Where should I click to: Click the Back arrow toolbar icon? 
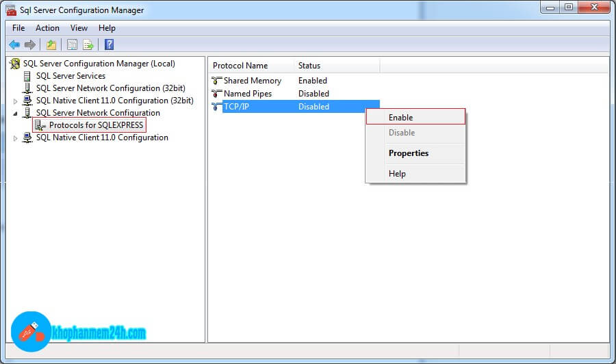pyautogui.click(x=14, y=45)
